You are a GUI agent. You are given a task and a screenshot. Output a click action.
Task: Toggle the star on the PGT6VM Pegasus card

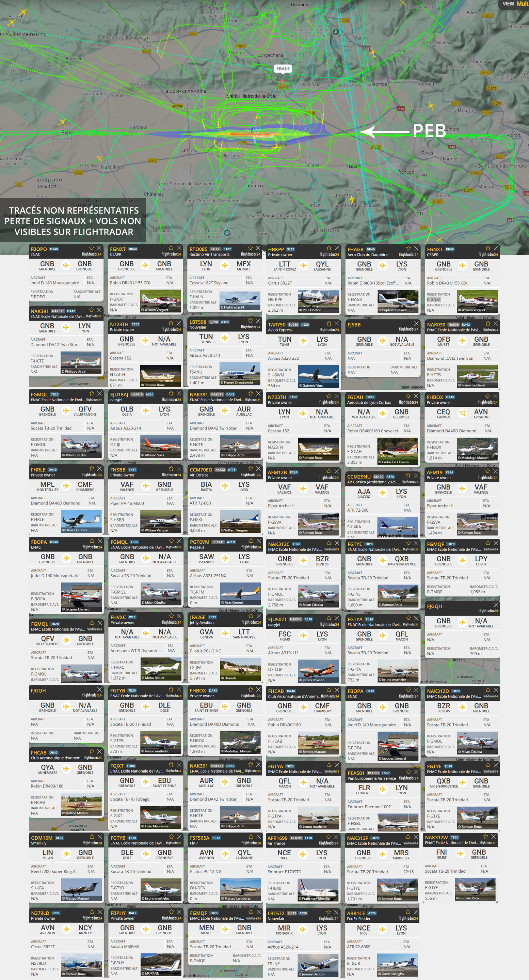(251, 541)
